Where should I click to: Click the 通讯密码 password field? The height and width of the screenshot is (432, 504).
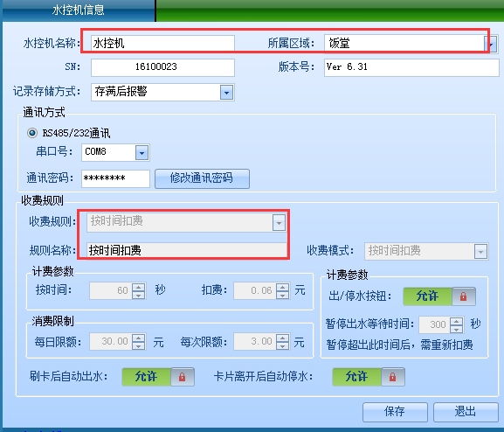[115, 178]
